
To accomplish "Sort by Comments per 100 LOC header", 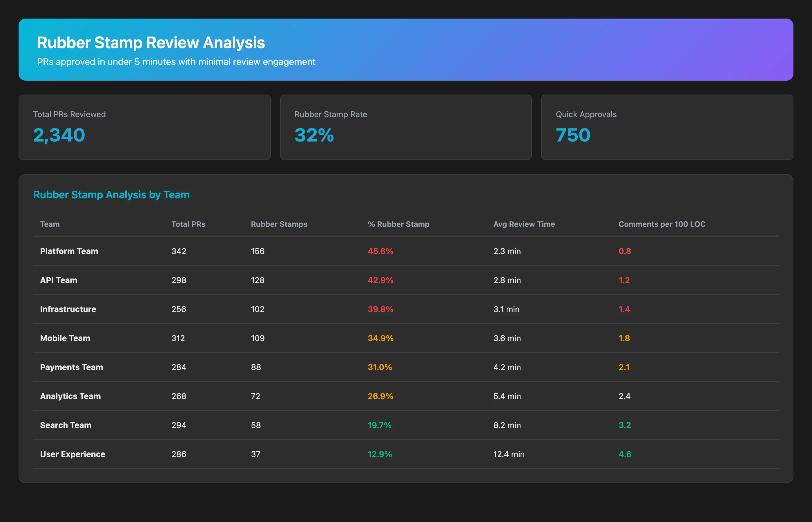I will pos(662,224).
